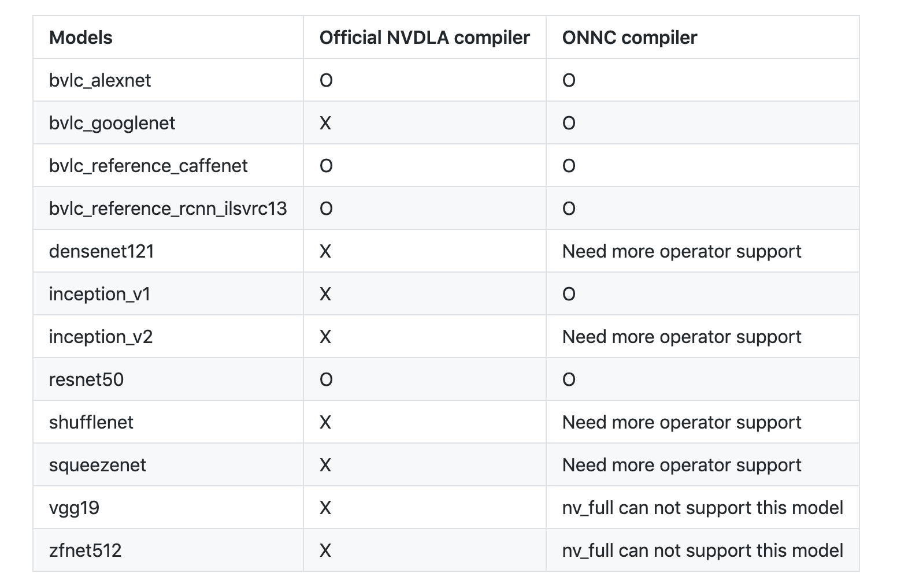897x588 pixels.
Task: Click the O for resnet50 ONNC compiler
Action: point(569,379)
